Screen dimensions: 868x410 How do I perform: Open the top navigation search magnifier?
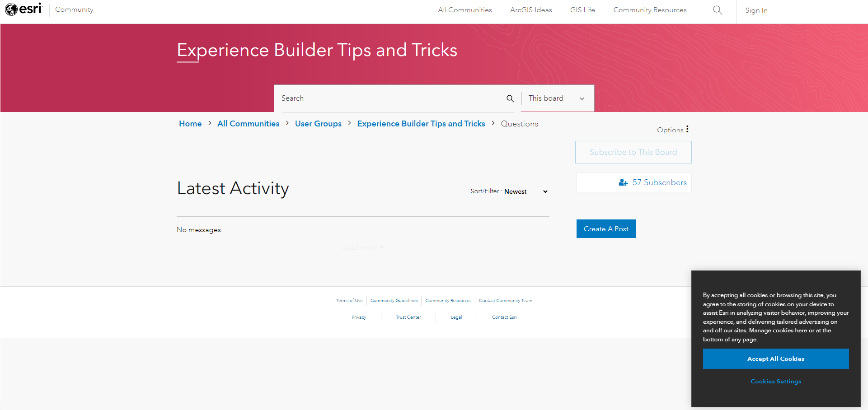pos(717,9)
